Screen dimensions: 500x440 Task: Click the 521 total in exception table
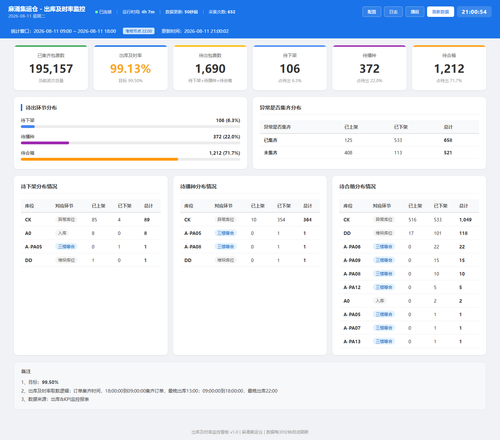pos(448,153)
